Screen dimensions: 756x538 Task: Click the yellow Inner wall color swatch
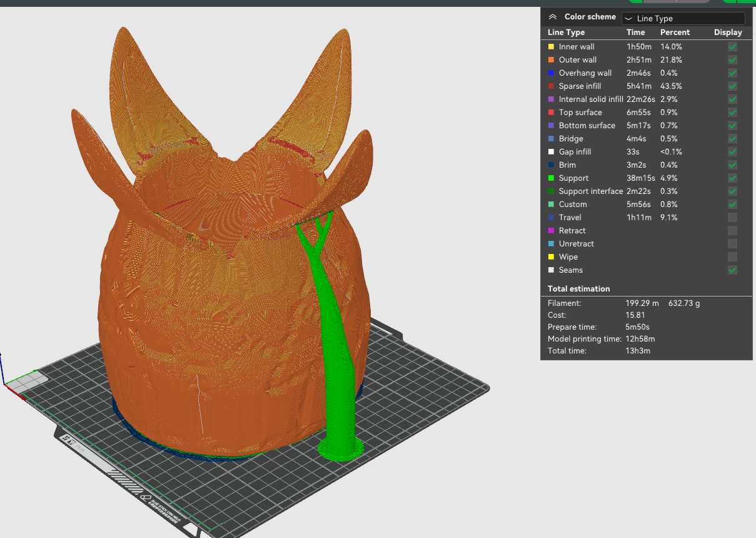[x=551, y=47]
